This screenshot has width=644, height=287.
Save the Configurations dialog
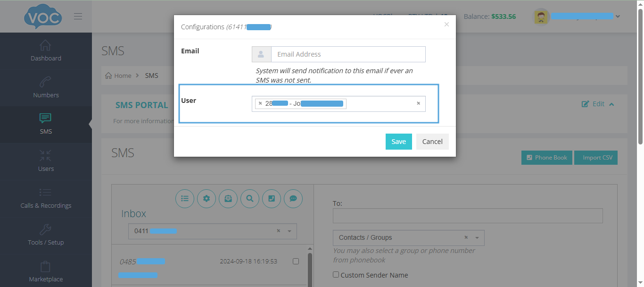tap(398, 141)
